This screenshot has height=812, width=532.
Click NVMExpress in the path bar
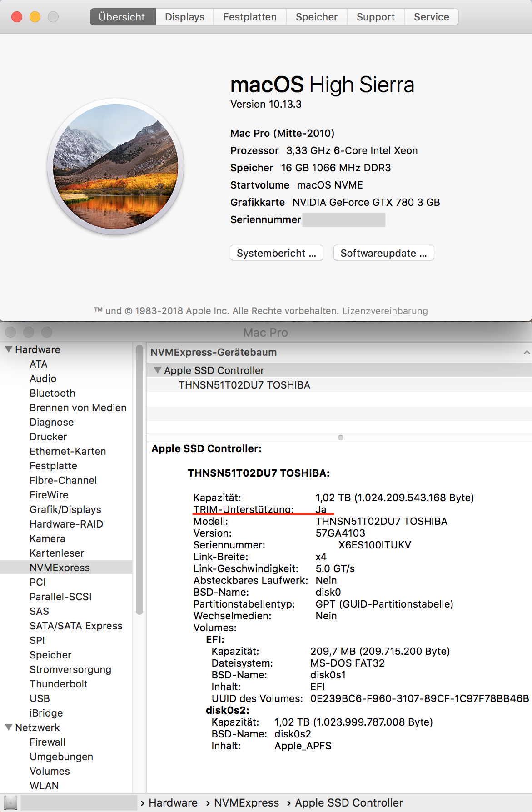point(247,803)
